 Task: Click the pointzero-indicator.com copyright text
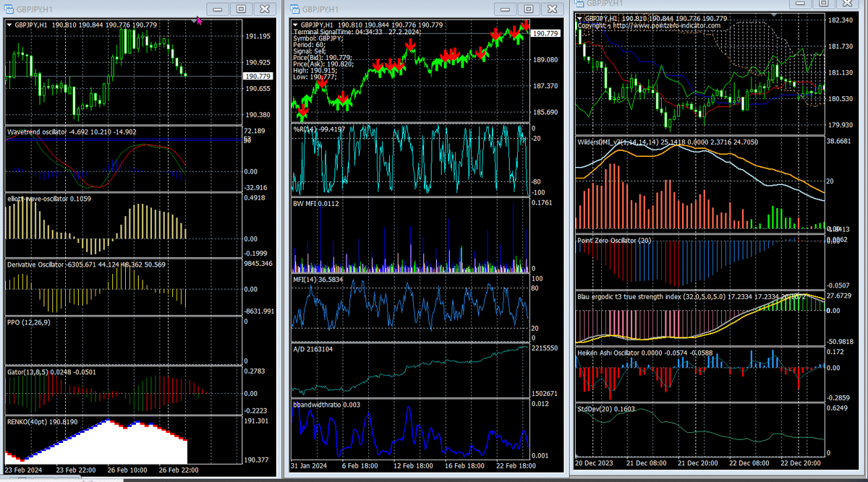tap(649, 25)
